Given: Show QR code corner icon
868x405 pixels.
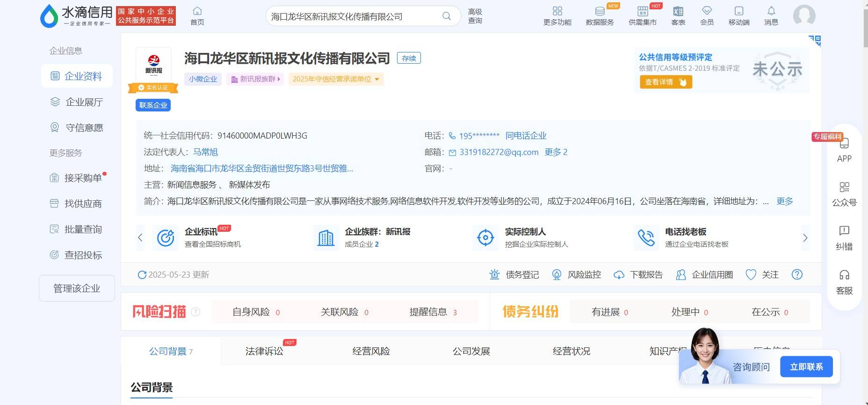Looking at the screenshot, I should 815,40.
